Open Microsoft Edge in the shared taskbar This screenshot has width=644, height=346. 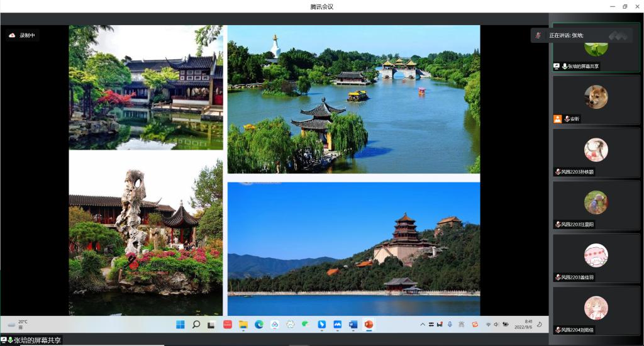[x=258, y=325]
